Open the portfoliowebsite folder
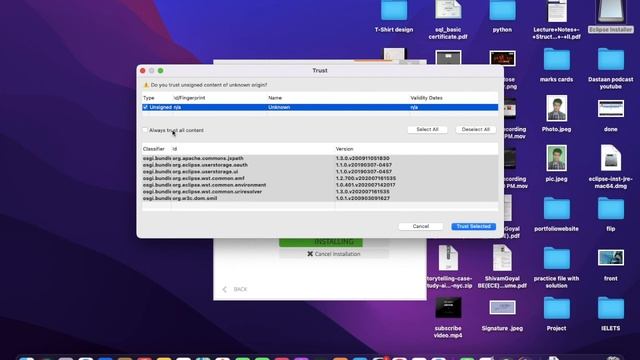 [x=557, y=209]
